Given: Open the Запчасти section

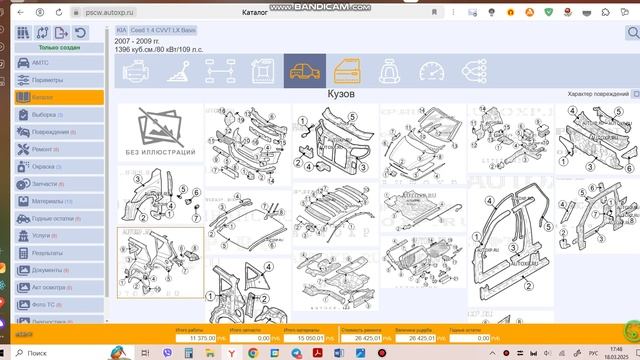Looking at the screenshot, I should (59, 184).
